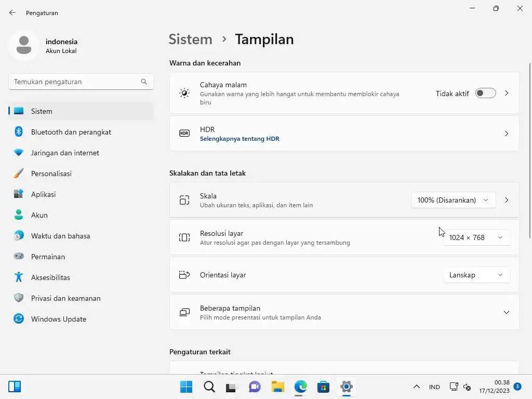This screenshot has height=399, width=532.
Task: Open Waktu dan bahasa page
Action: (x=81, y=235)
